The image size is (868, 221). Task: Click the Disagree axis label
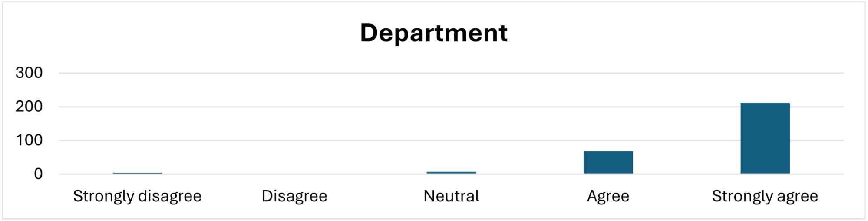[x=294, y=196]
